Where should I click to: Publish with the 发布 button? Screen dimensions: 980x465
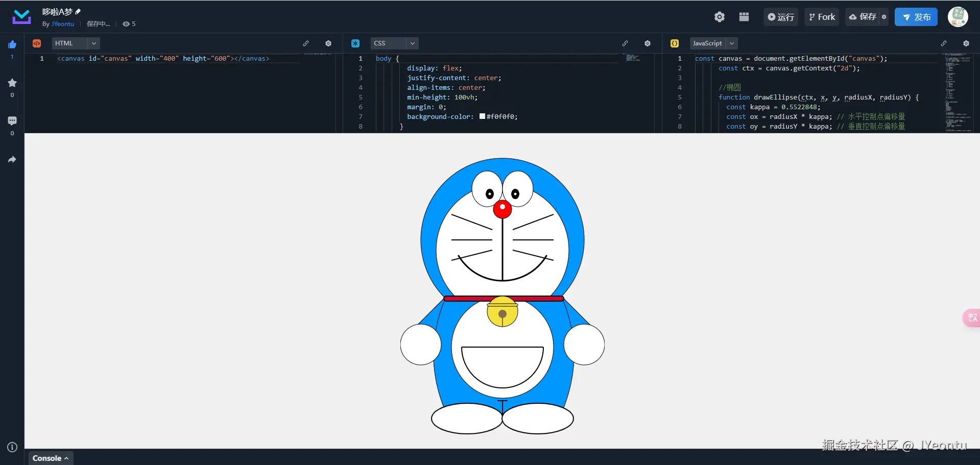coord(916,17)
